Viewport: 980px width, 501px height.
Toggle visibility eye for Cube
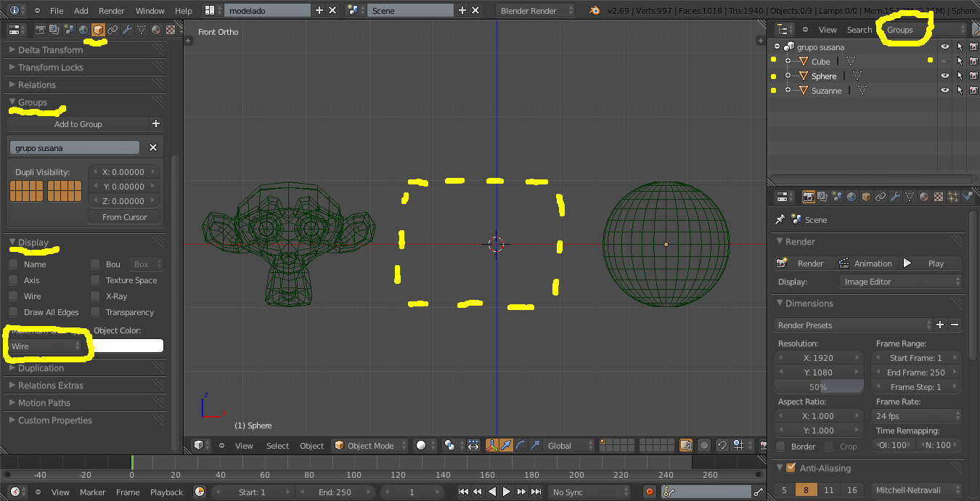tap(944, 62)
